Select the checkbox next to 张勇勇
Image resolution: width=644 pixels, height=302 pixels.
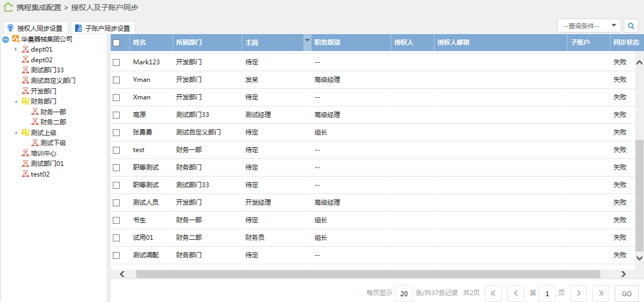(x=117, y=132)
